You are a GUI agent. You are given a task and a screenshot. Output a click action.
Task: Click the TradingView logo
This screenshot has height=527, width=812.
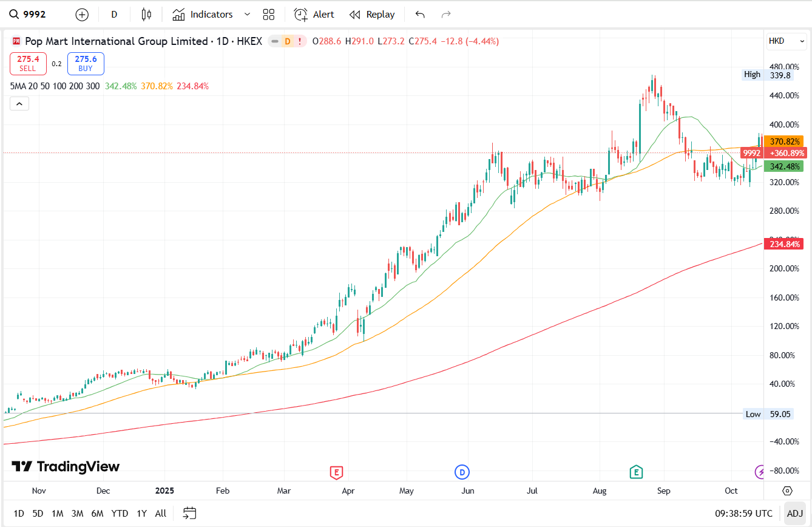point(66,466)
